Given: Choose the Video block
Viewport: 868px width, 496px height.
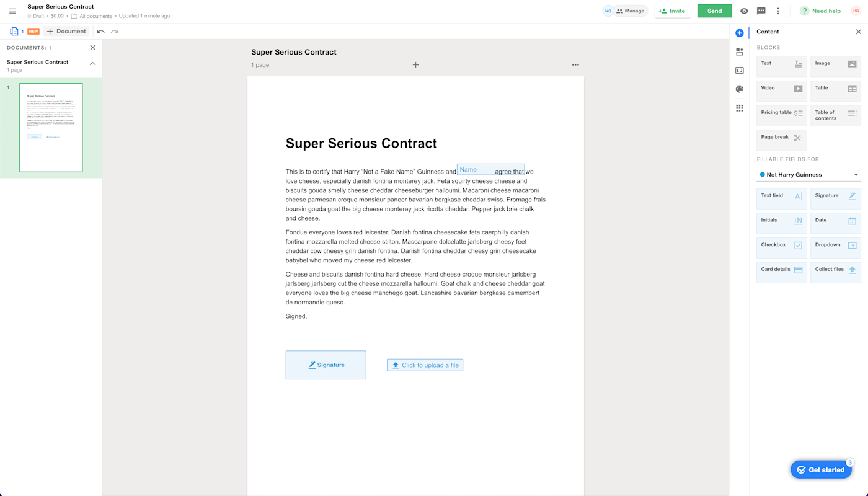Looking at the screenshot, I should (782, 91).
